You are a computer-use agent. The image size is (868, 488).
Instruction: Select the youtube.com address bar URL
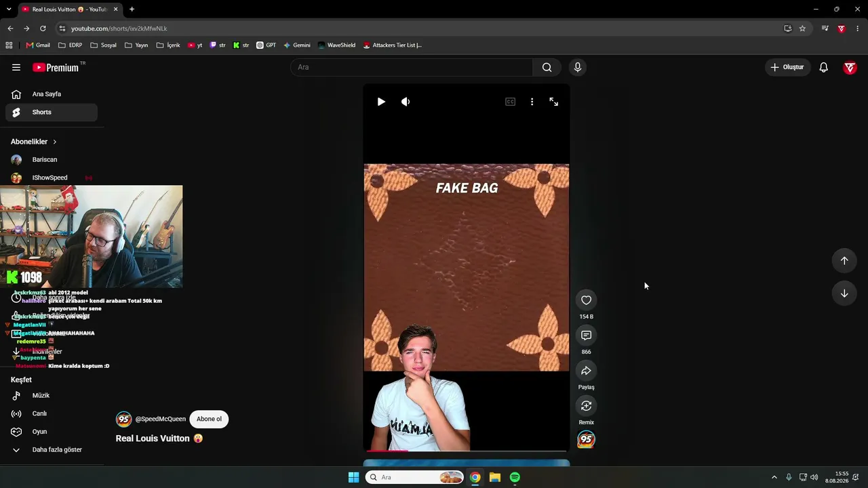tap(119, 28)
